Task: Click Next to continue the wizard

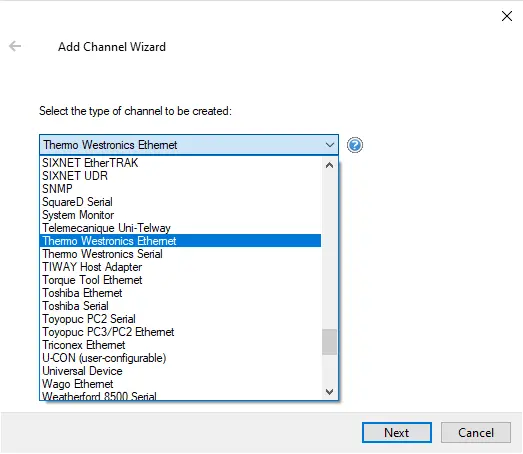Action: point(397,433)
